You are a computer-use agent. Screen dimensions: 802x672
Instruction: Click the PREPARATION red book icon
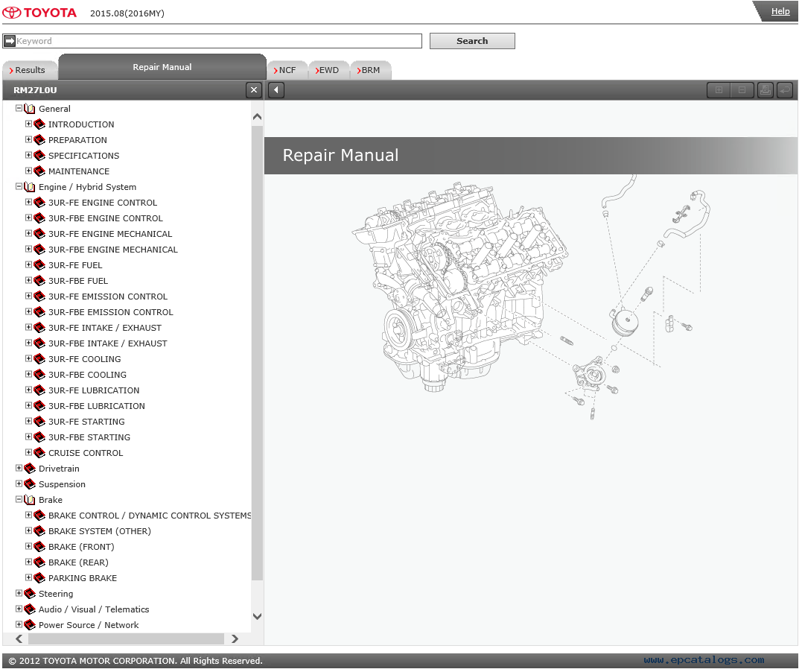[x=39, y=140]
